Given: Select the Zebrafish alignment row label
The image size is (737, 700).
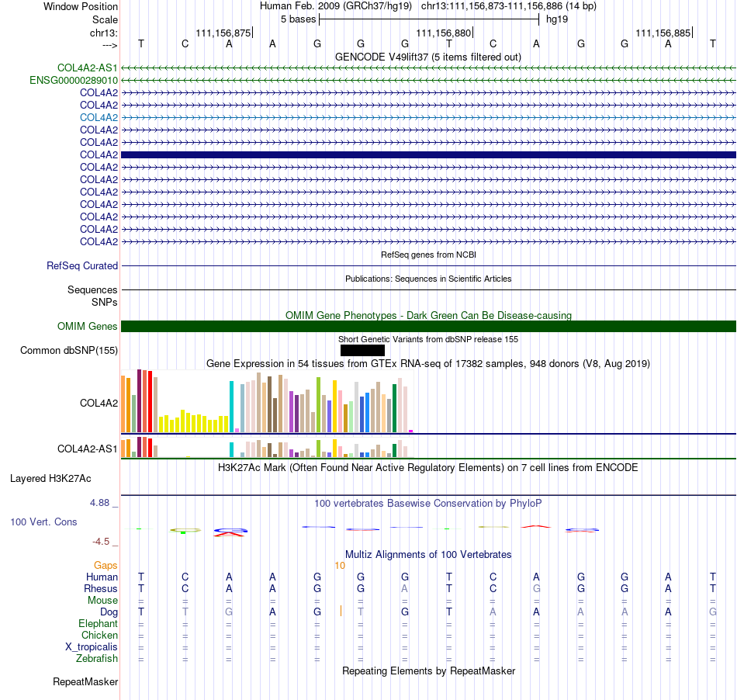Looking at the screenshot, I should [x=97, y=659].
